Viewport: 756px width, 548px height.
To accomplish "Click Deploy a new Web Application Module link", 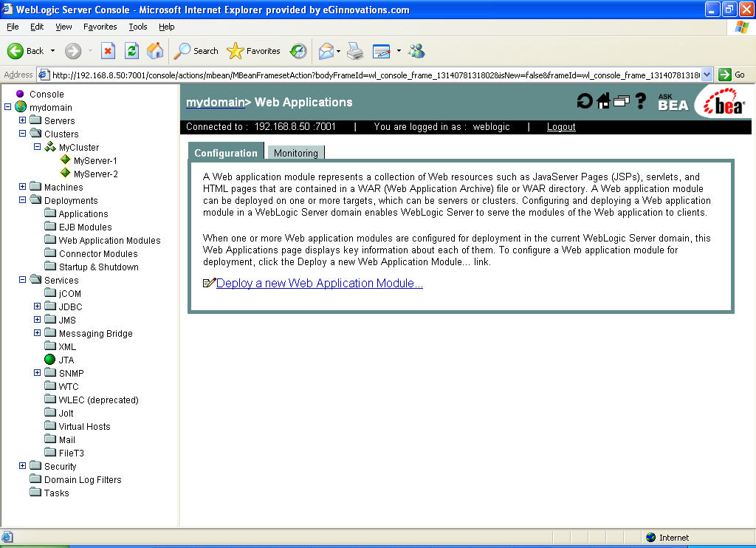I will [x=319, y=283].
